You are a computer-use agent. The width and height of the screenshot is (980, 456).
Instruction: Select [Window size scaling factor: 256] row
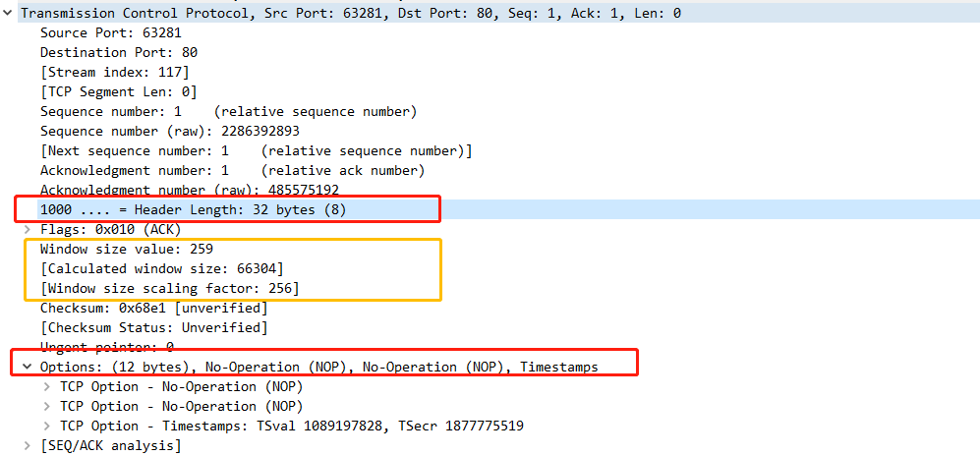click(x=169, y=289)
